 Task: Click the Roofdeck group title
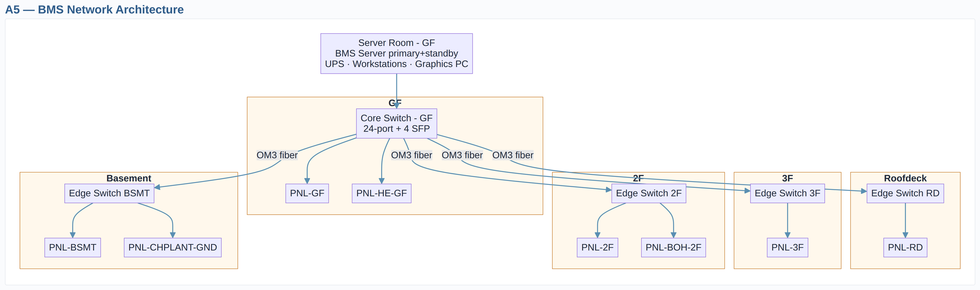tap(905, 178)
